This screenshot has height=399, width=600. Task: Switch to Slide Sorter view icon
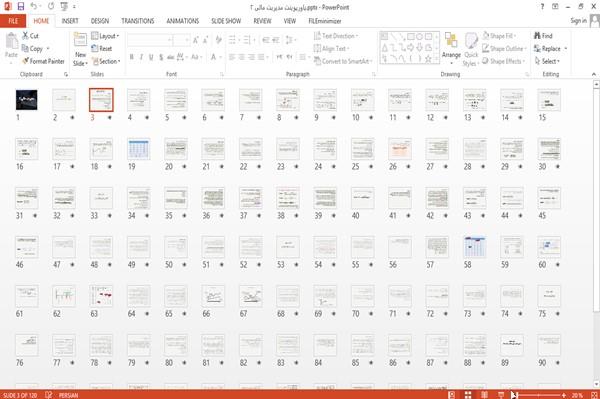pyautogui.click(x=468, y=395)
